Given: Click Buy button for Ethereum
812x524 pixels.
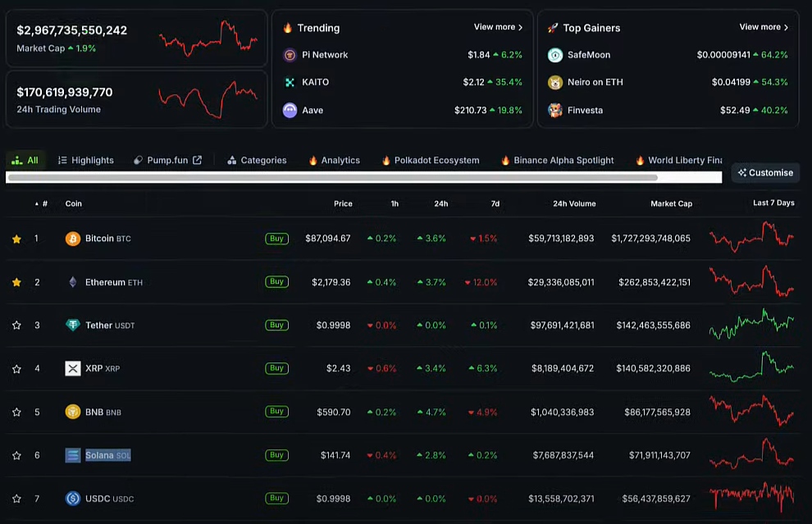Looking at the screenshot, I should click(x=276, y=282).
